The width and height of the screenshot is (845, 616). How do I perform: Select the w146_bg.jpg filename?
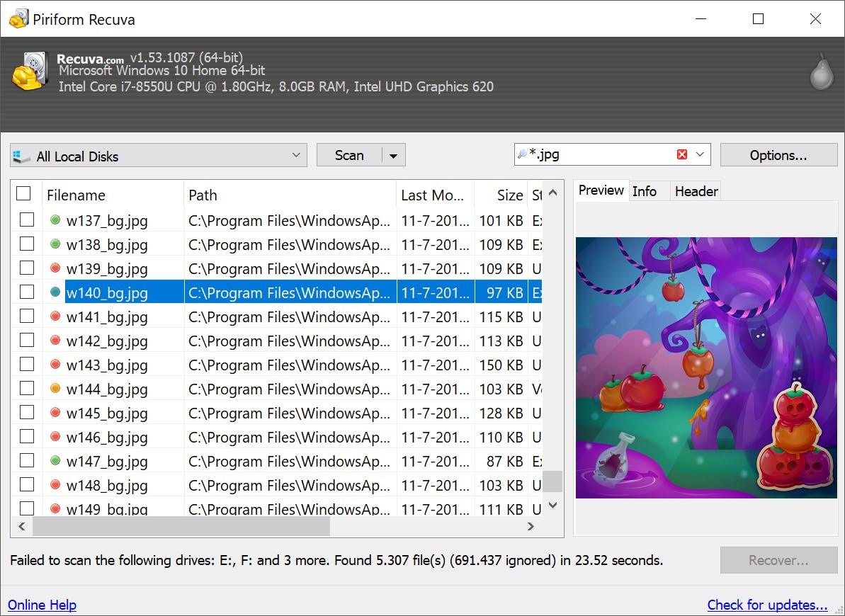107,437
